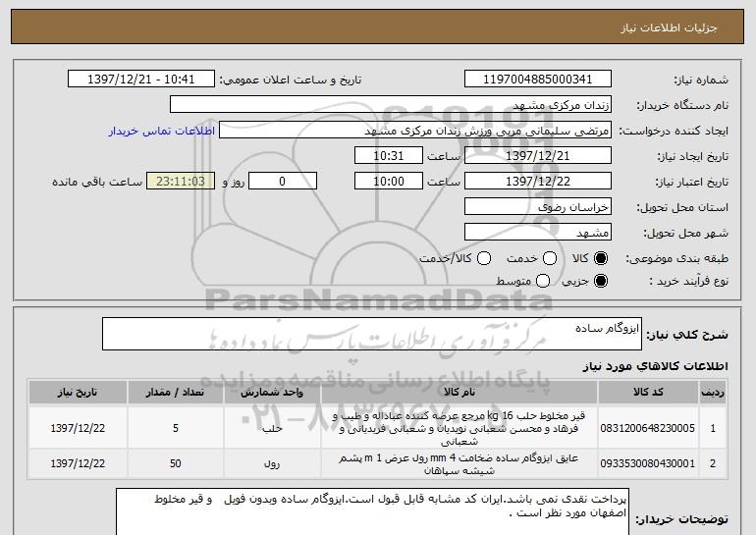Viewport: 756px width, 535px height.
Task: Click the requester field مرتضی سلیمانی
Action: [x=415, y=131]
